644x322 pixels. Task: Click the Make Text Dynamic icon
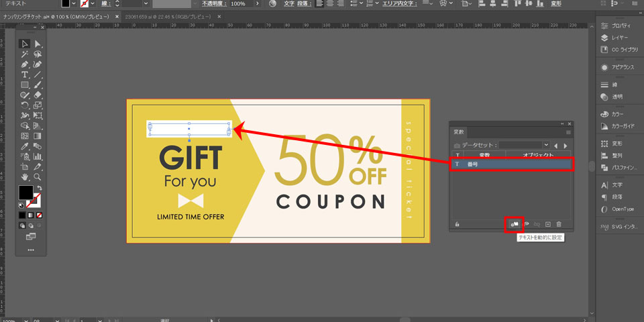(x=514, y=224)
